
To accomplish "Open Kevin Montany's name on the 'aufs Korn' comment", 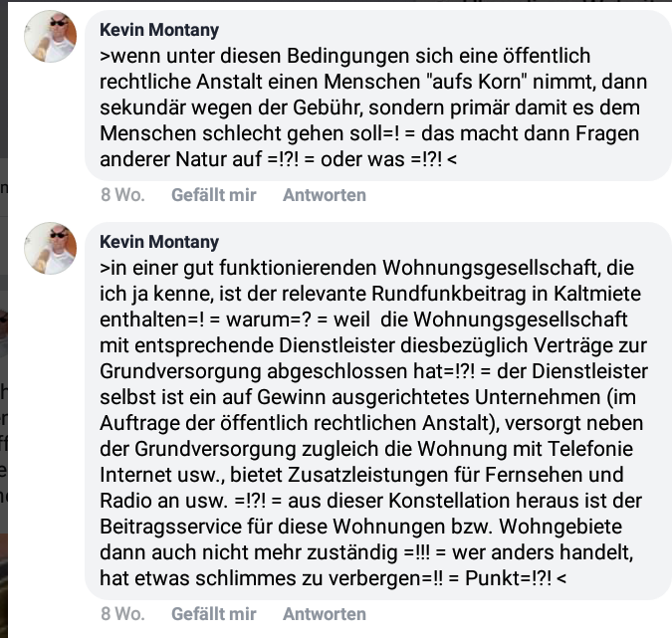I will pyautogui.click(x=159, y=30).
